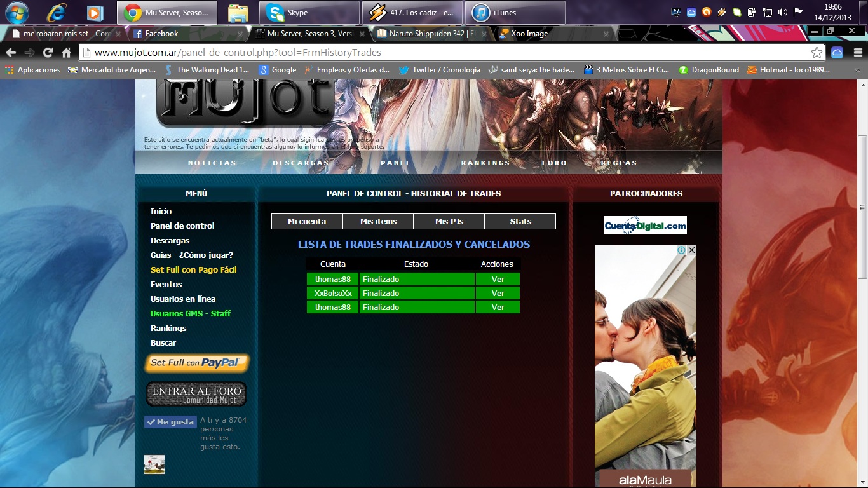Click Usuarios GMS - Staff menu link

pos(190,313)
